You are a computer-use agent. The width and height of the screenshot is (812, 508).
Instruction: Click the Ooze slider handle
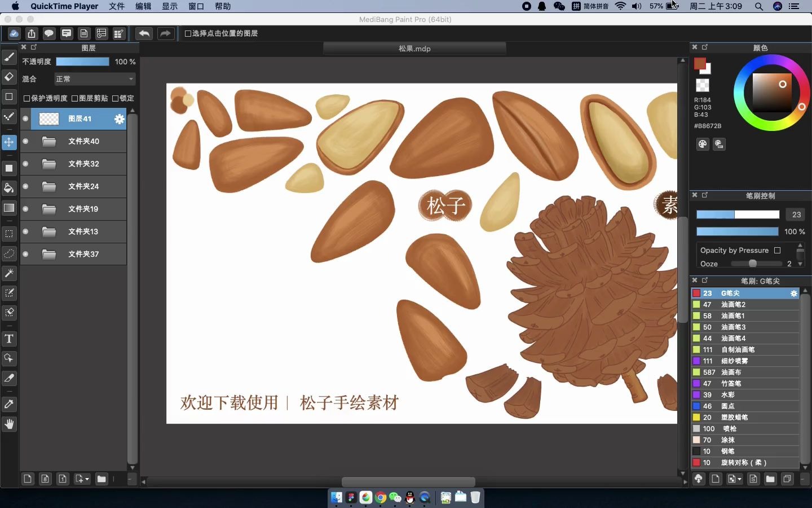click(x=752, y=264)
